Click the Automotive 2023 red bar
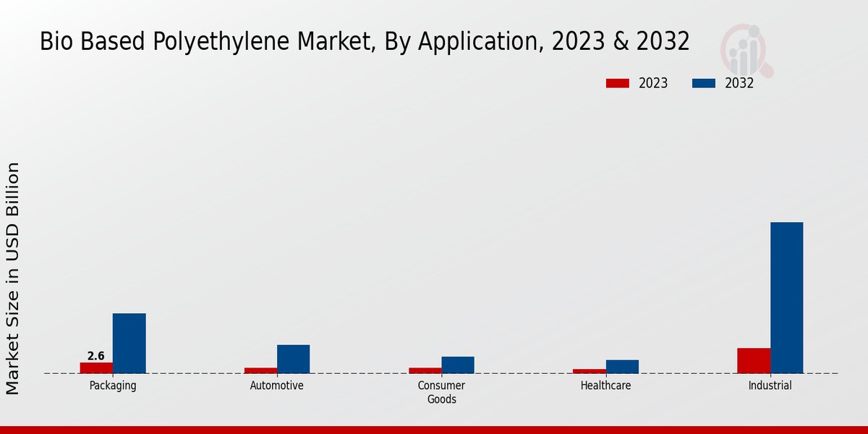 click(x=260, y=370)
